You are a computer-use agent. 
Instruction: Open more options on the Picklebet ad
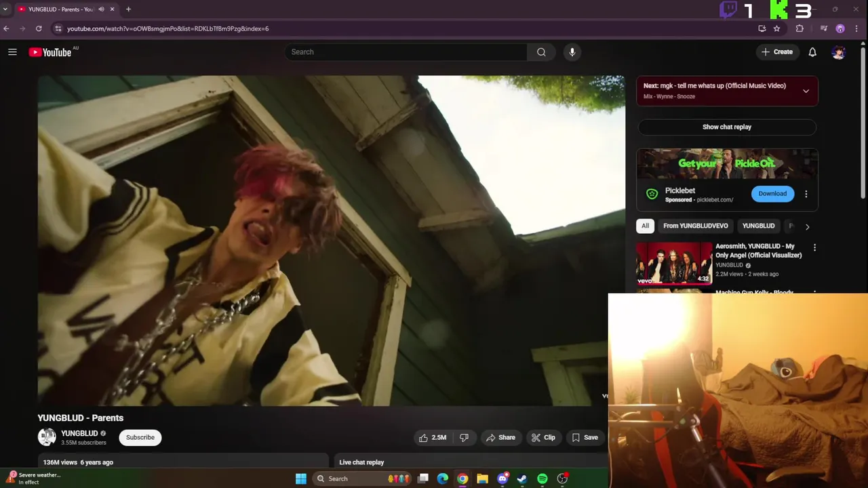coord(806,194)
